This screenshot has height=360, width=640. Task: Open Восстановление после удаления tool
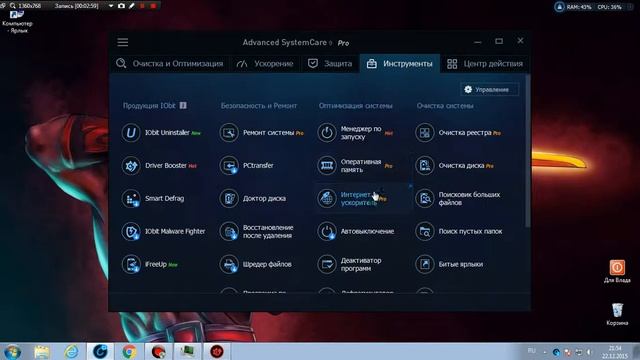[256, 231]
